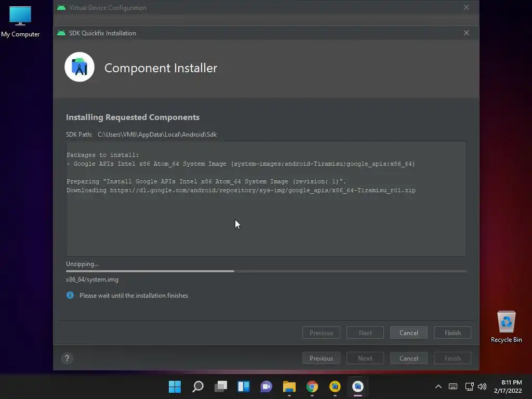
Task: Click the 'Packages to install:' log line
Action: (102, 155)
